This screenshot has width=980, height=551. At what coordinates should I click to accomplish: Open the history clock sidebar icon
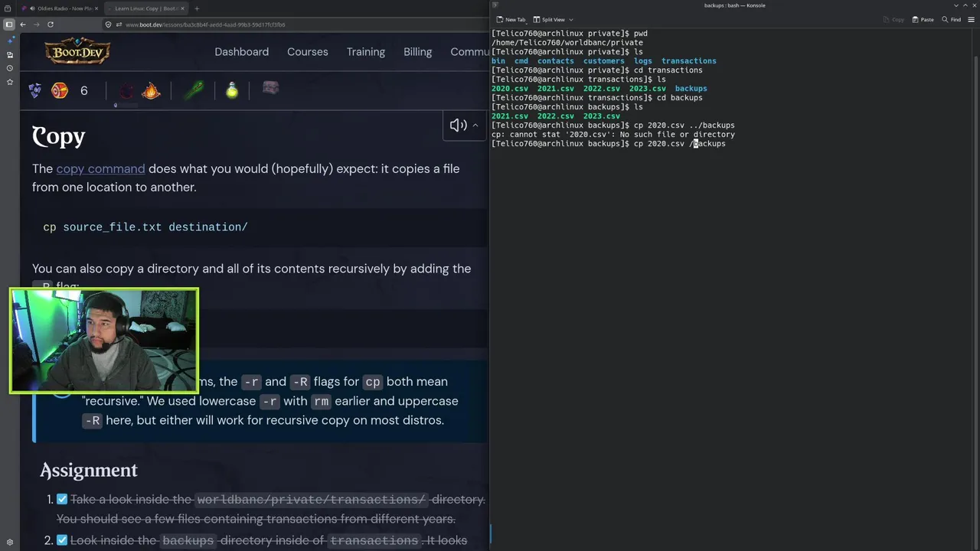(9, 68)
